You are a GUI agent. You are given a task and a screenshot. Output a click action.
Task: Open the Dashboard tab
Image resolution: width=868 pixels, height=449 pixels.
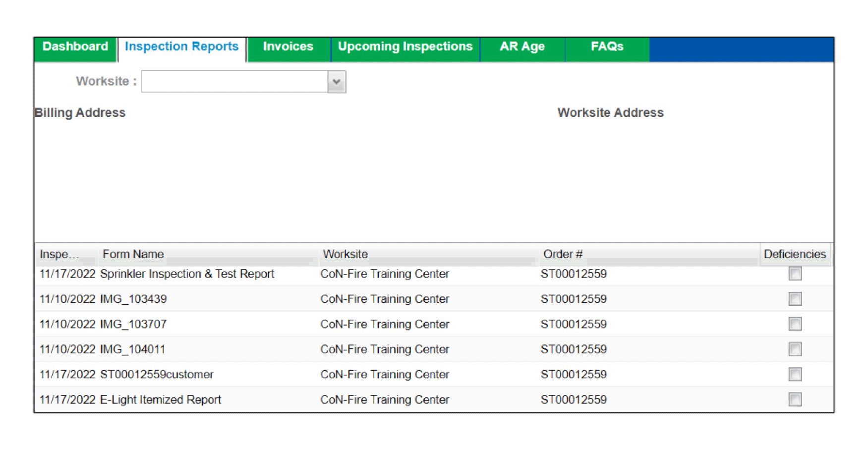coord(75,47)
